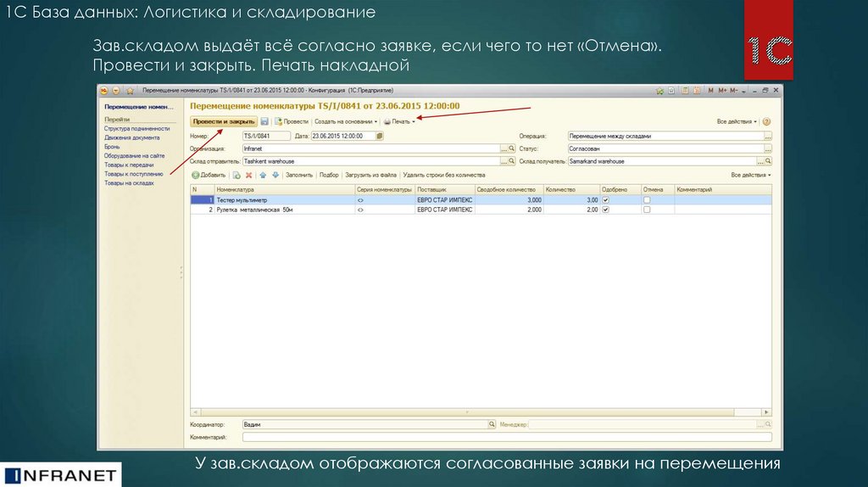Click the copy row icon in table toolbar

coord(236,175)
